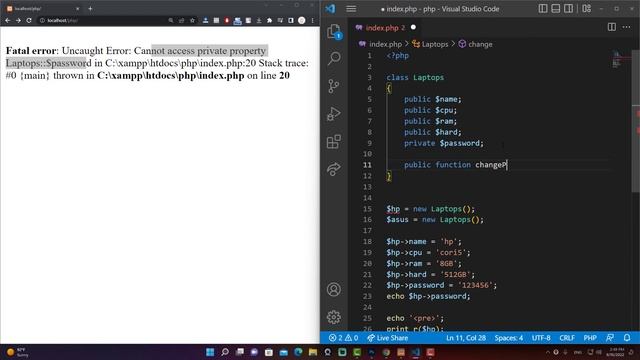Go back in the browser
Screen dimensions: 640x360
coord(7,20)
